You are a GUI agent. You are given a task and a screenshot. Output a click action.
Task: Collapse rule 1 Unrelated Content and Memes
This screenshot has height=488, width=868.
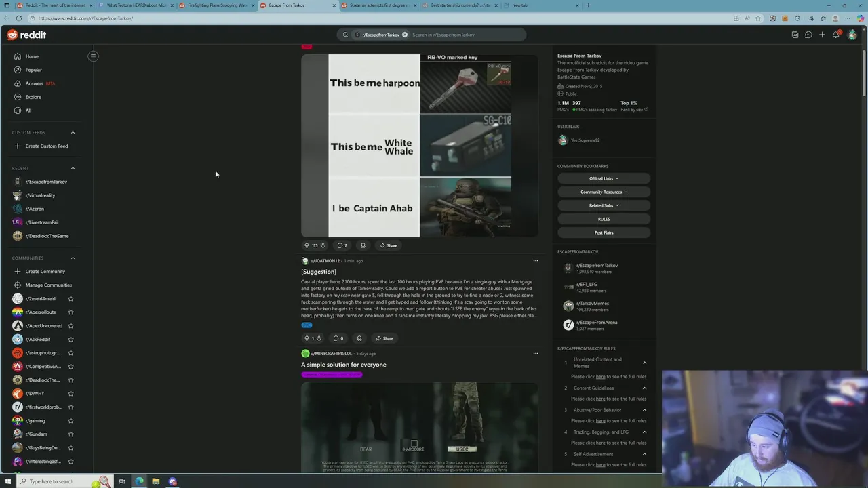[644, 363]
